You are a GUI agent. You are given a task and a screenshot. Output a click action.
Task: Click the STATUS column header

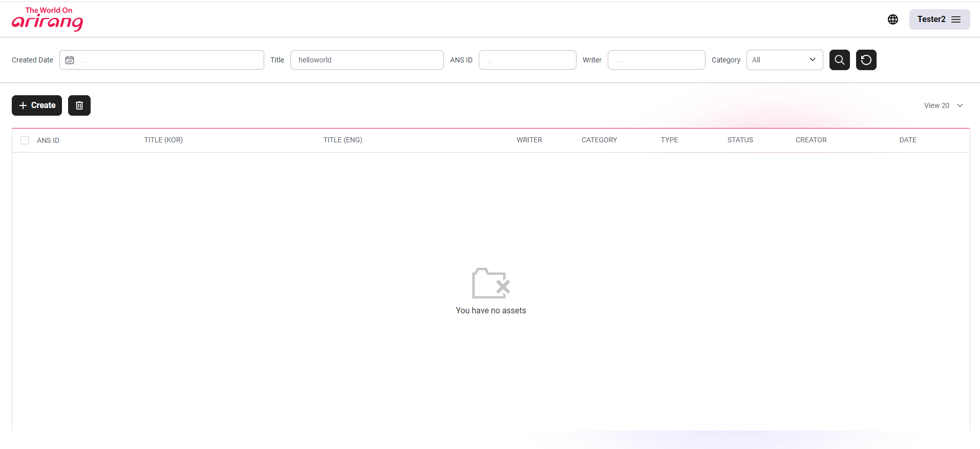[x=740, y=140]
